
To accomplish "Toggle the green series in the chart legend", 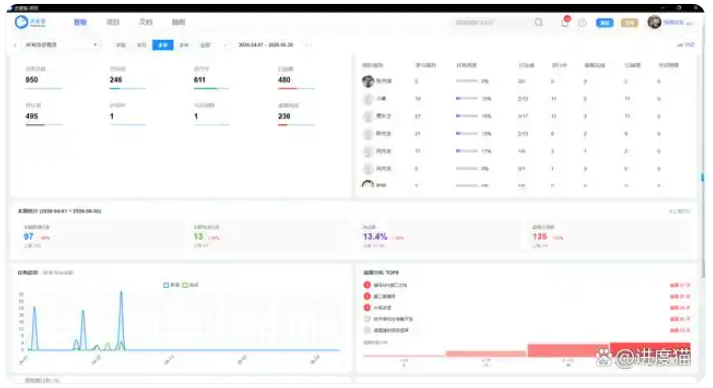I will (x=190, y=285).
